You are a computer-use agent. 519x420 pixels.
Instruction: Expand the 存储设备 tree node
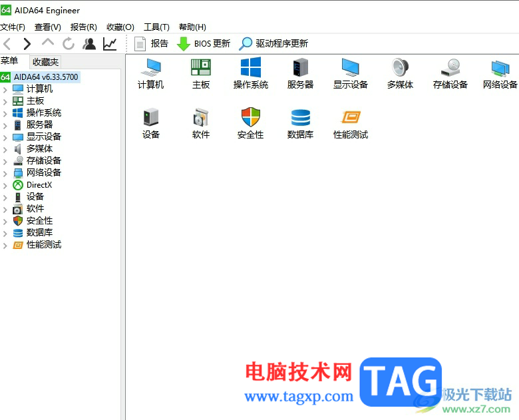(5, 161)
